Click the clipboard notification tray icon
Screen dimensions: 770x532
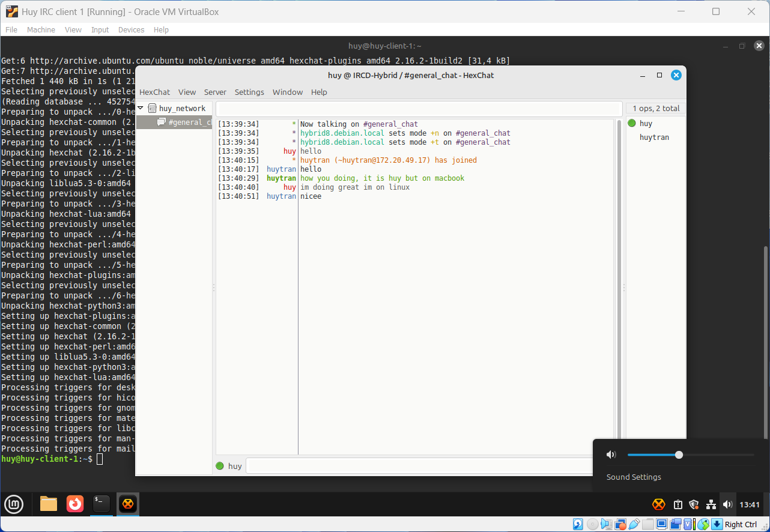point(678,504)
